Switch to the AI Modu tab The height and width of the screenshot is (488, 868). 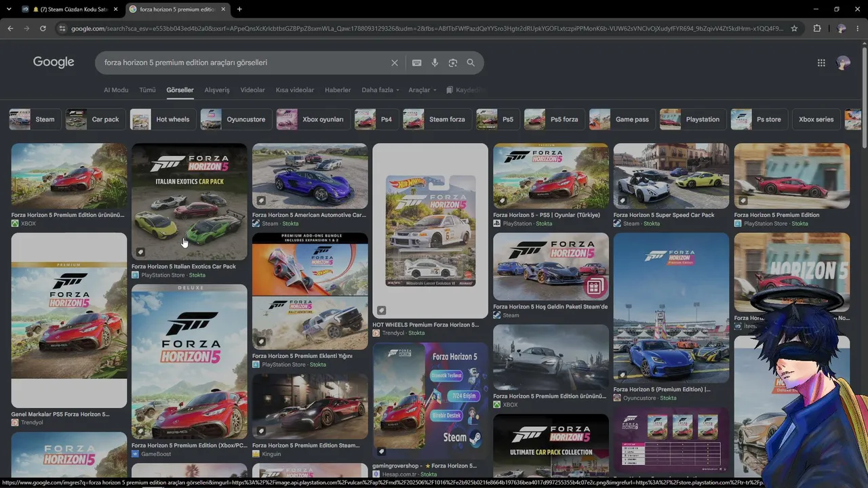[116, 89]
